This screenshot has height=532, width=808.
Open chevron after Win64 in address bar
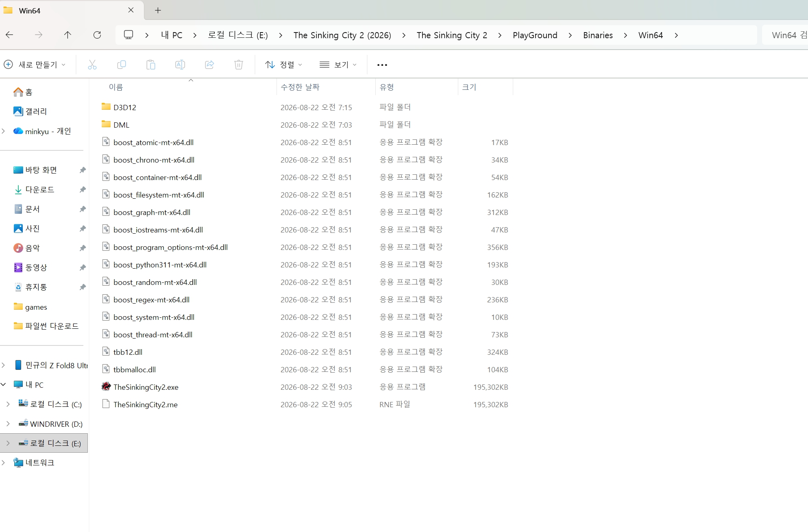pyautogui.click(x=676, y=35)
